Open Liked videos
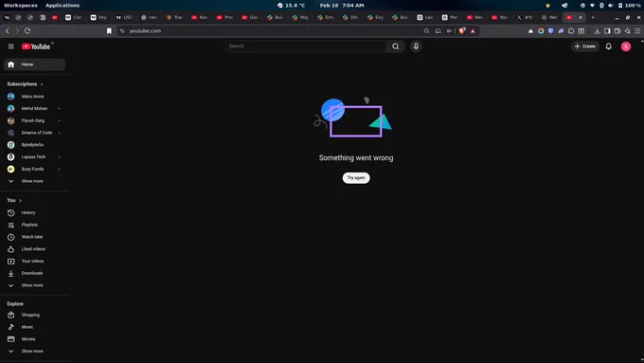644x363 pixels. [x=34, y=248]
